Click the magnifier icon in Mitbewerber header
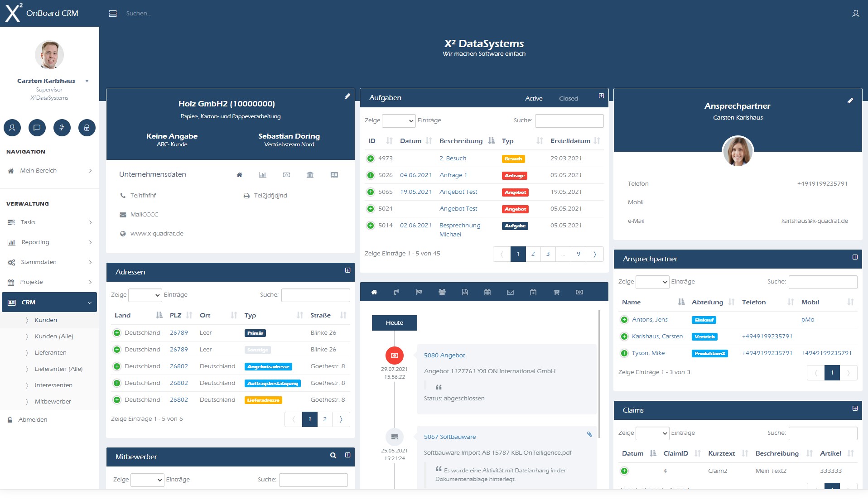The width and height of the screenshot is (868, 500). tap(333, 456)
